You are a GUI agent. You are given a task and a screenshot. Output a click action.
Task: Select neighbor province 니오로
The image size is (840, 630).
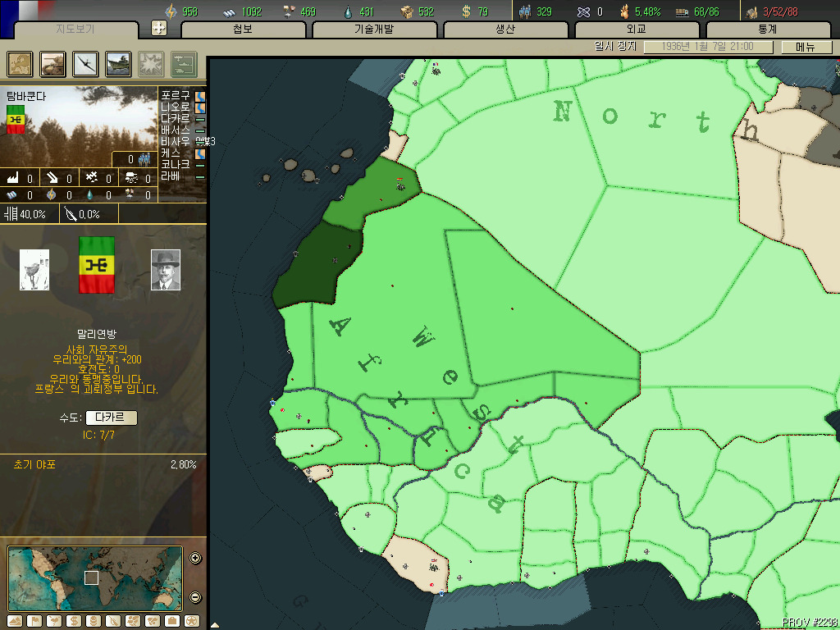point(176,107)
